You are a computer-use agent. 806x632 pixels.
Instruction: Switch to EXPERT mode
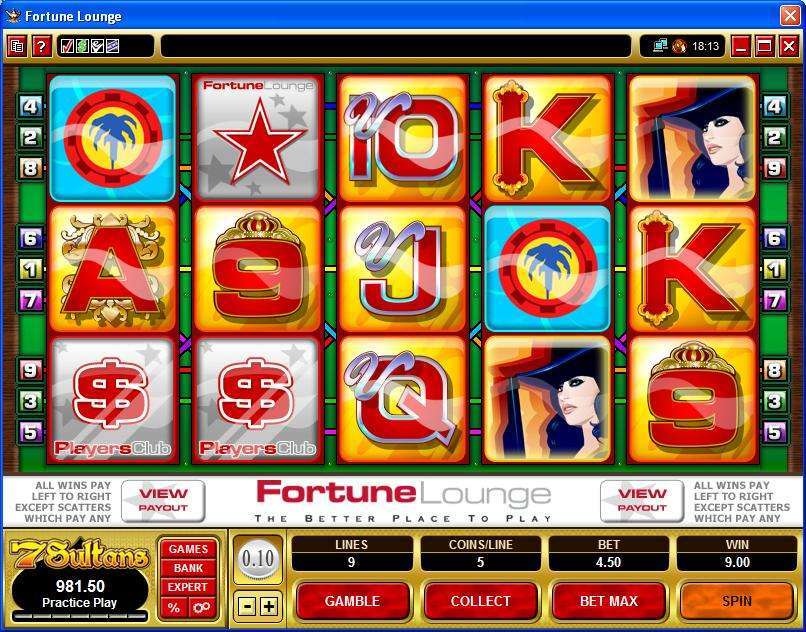click(189, 587)
